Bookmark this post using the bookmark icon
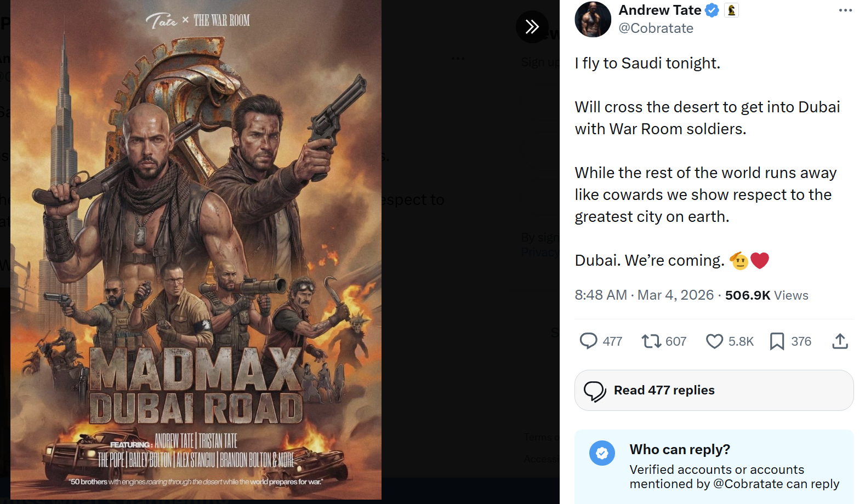Image resolution: width=865 pixels, height=504 pixels. [x=777, y=341]
